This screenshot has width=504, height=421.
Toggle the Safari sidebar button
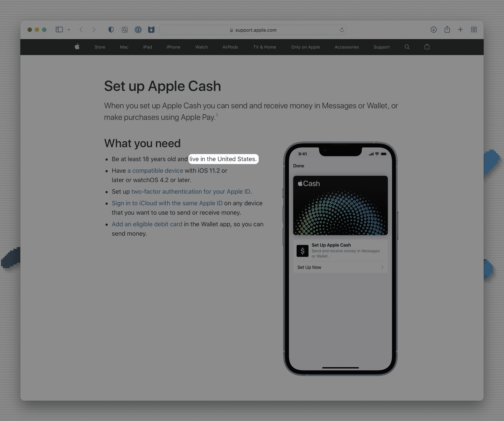click(59, 30)
